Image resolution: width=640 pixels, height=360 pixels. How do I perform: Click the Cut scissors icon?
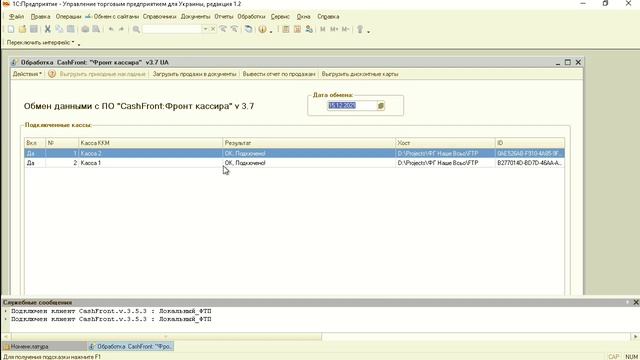pyautogui.click(x=48, y=29)
